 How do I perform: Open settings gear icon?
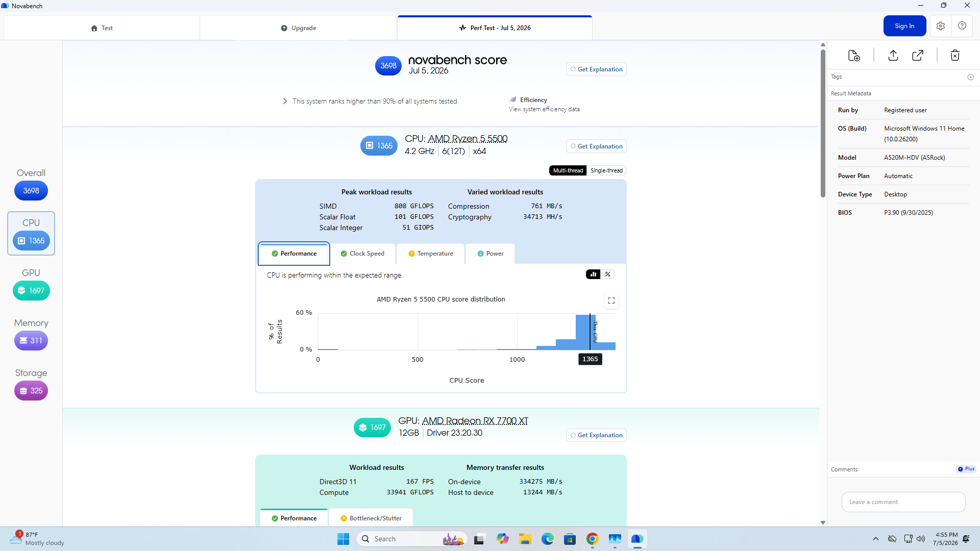point(941,26)
